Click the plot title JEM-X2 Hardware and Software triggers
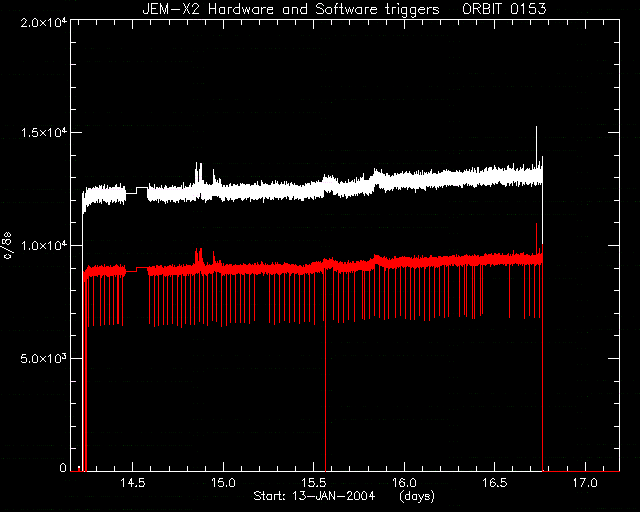 (x=291, y=9)
